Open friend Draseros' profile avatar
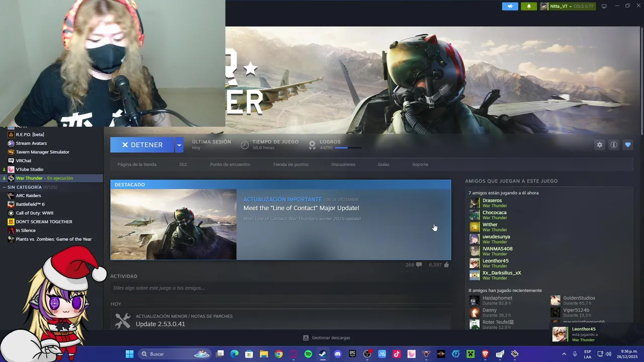Image resolution: width=644 pixels, height=362 pixels. (474, 203)
